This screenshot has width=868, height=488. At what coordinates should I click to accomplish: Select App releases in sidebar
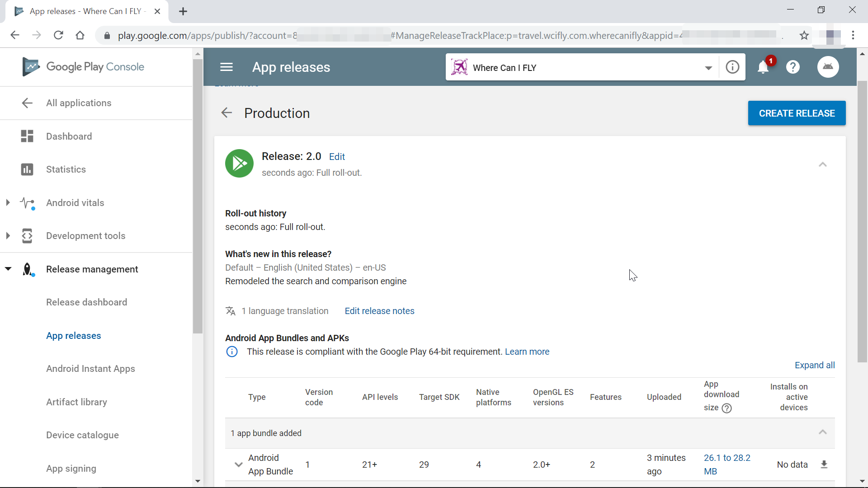[x=74, y=336]
